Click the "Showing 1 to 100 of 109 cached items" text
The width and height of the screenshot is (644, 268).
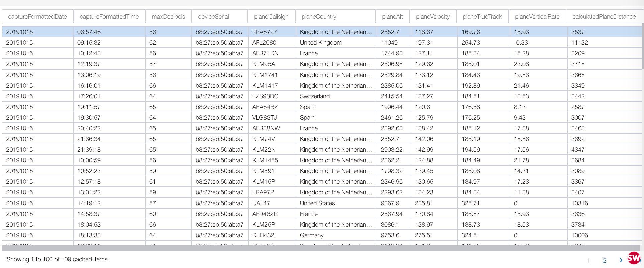point(57,259)
